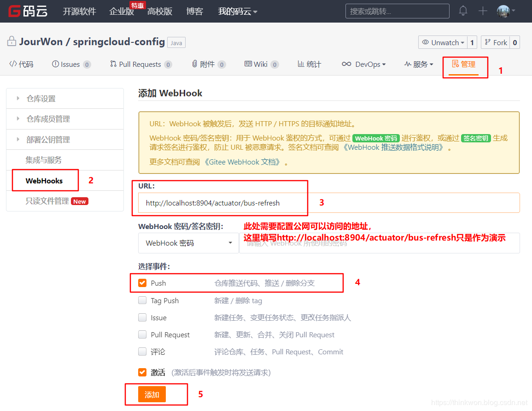This screenshot has height=411, width=532.
Task: Open the 统计 statistics tab
Action: click(309, 65)
